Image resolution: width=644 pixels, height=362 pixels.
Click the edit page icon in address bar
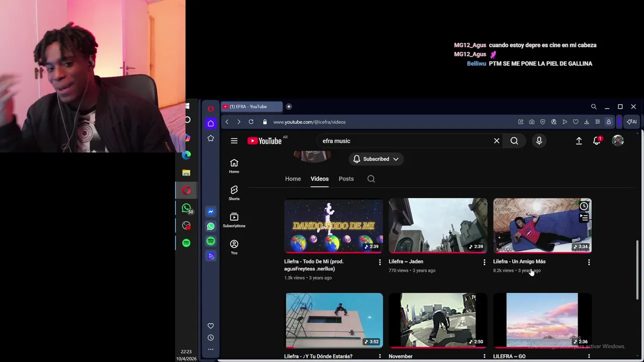click(x=521, y=122)
